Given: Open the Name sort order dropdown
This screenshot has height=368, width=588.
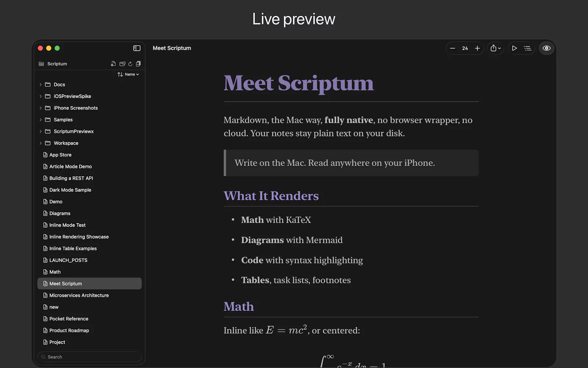Looking at the screenshot, I should coord(128,74).
